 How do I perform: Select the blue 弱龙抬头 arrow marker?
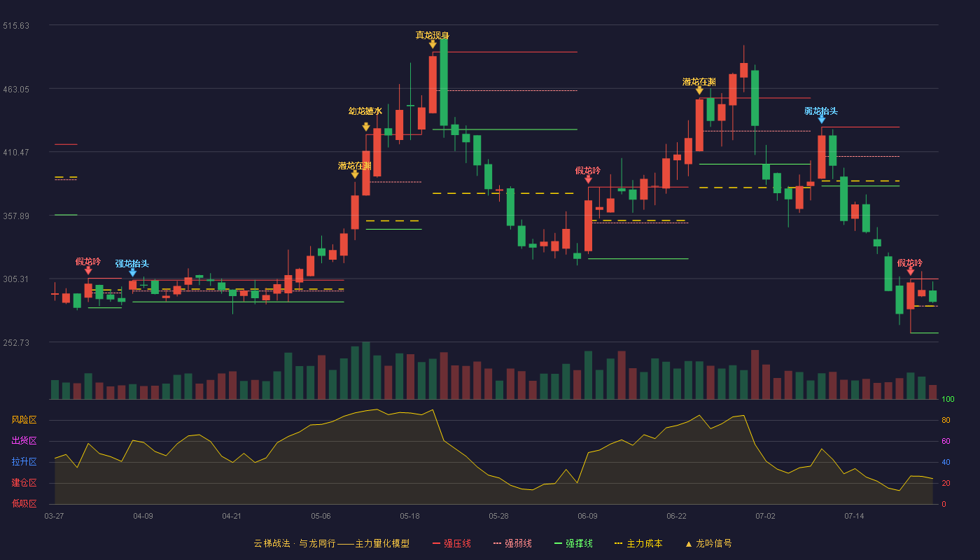click(821, 120)
